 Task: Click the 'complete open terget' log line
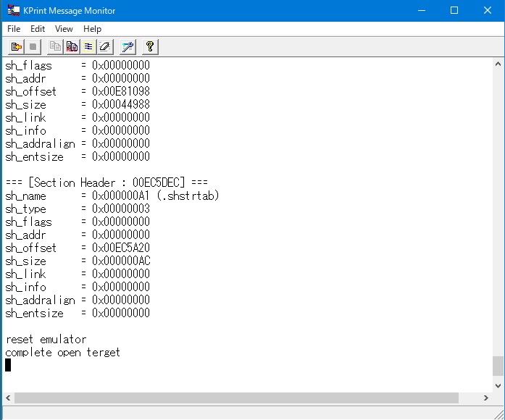point(63,353)
